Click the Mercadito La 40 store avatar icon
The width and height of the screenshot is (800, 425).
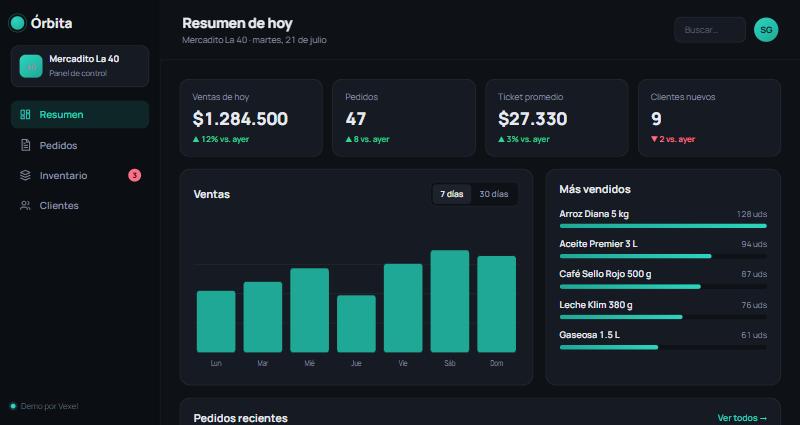tap(31, 66)
